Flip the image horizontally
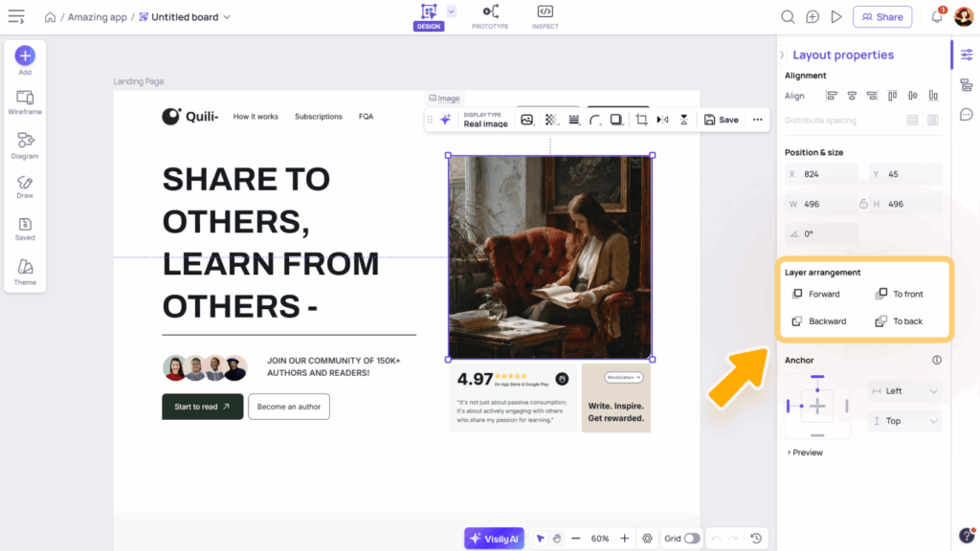The height and width of the screenshot is (551, 980). (662, 120)
